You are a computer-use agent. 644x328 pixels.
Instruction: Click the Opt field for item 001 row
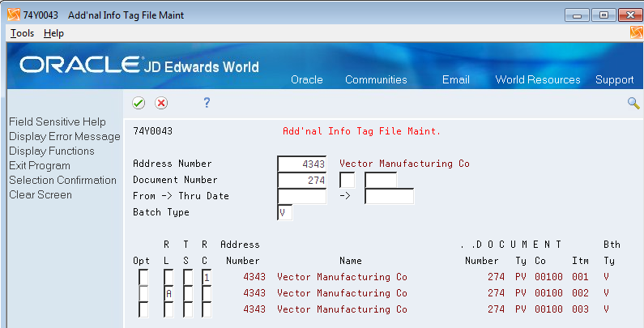(x=143, y=277)
